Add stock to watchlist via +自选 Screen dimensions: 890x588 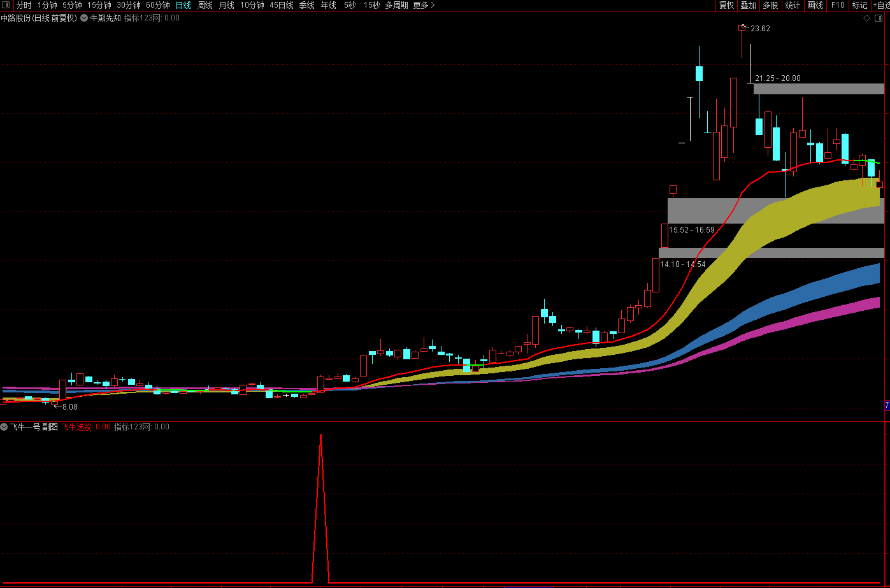click(881, 5)
